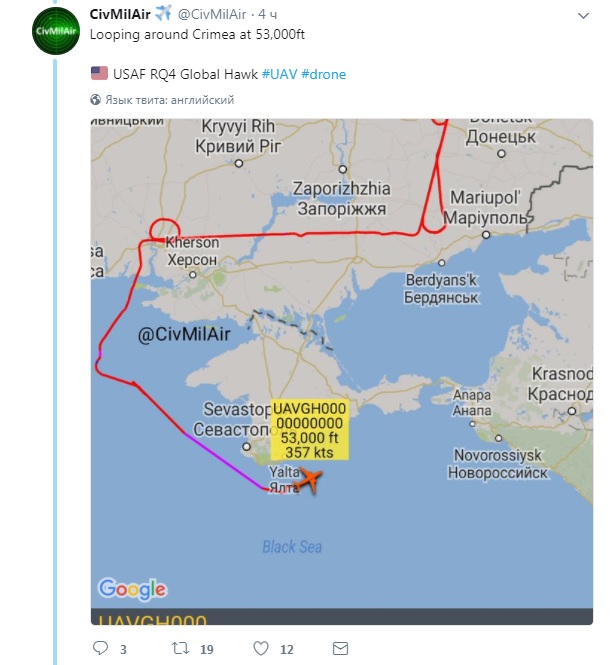616x665 pixels.
Task: Open the flight map image thumbnail
Action: click(341, 370)
